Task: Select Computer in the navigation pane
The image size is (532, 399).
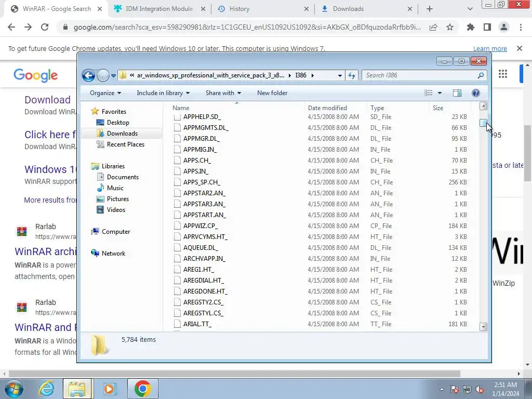Action: (x=116, y=232)
